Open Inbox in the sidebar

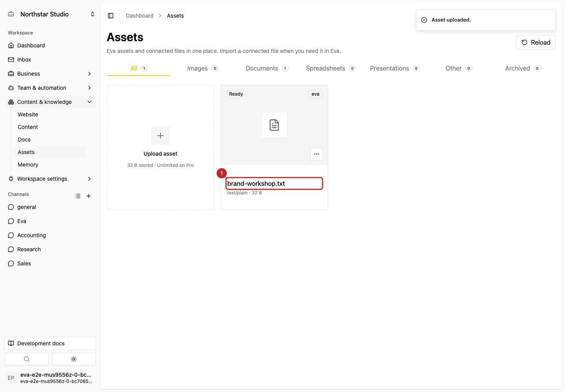tap(50, 60)
